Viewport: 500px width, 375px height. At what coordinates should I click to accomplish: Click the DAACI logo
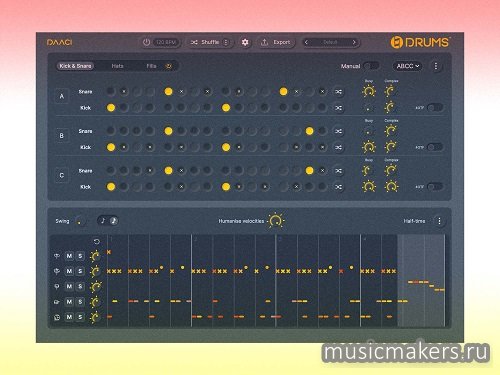60,42
